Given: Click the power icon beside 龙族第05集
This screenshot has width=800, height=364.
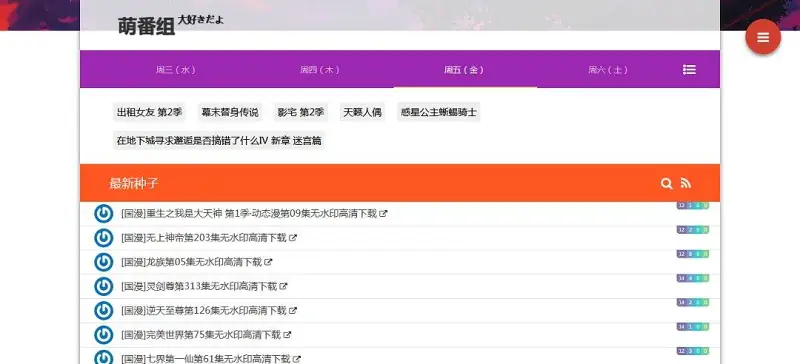Looking at the screenshot, I should pos(104,262).
